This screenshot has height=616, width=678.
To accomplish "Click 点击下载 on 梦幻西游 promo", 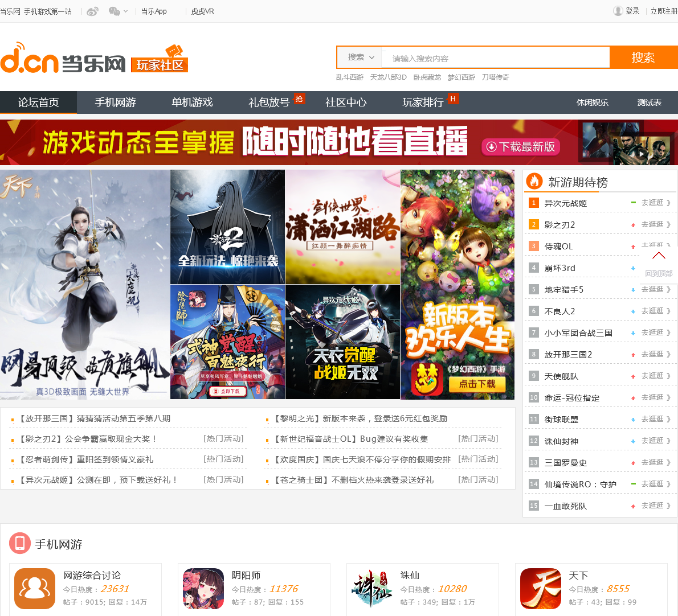I will point(477,384).
